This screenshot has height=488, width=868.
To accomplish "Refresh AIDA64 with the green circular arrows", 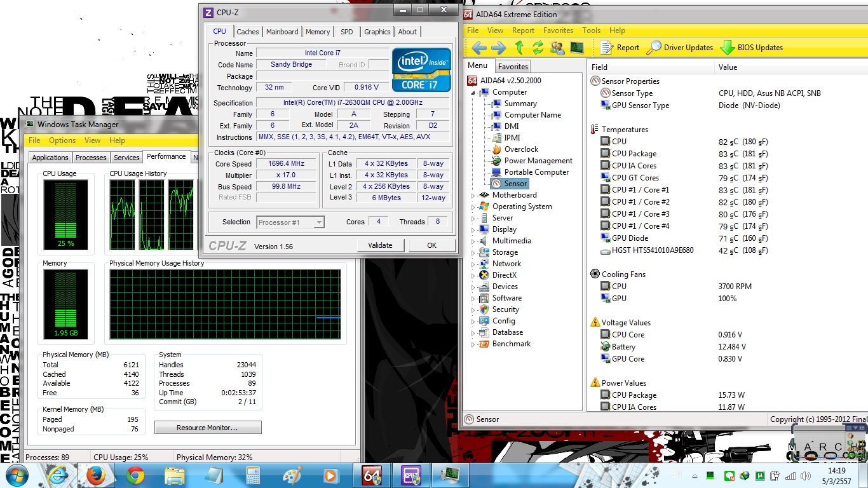I will pyautogui.click(x=538, y=48).
